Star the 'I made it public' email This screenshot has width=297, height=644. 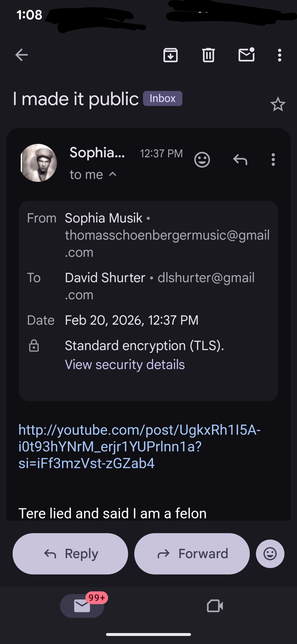click(x=278, y=104)
